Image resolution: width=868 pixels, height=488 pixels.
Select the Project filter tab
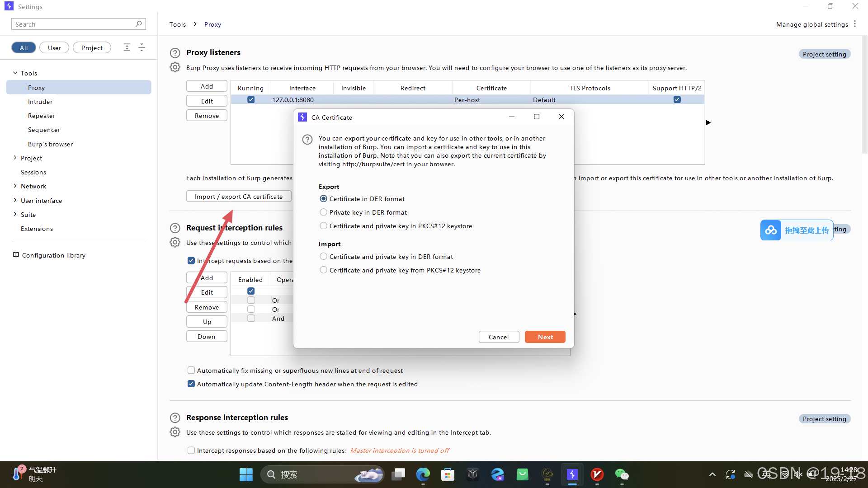[92, 48]
